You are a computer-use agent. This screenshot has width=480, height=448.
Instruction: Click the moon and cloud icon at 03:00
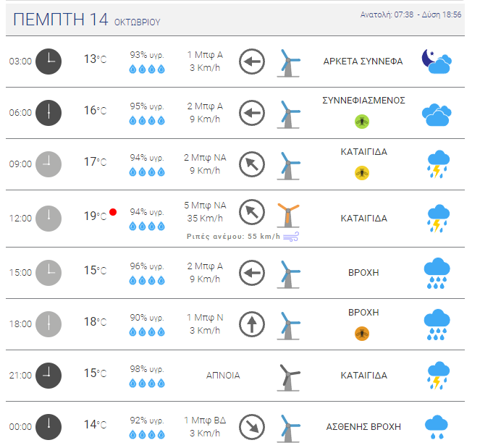point(437,62)
